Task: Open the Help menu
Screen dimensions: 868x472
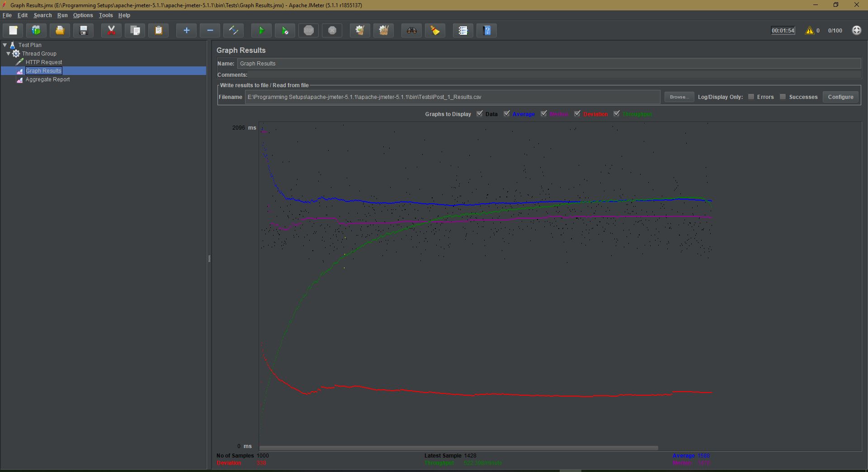Action: coord(124,15)
